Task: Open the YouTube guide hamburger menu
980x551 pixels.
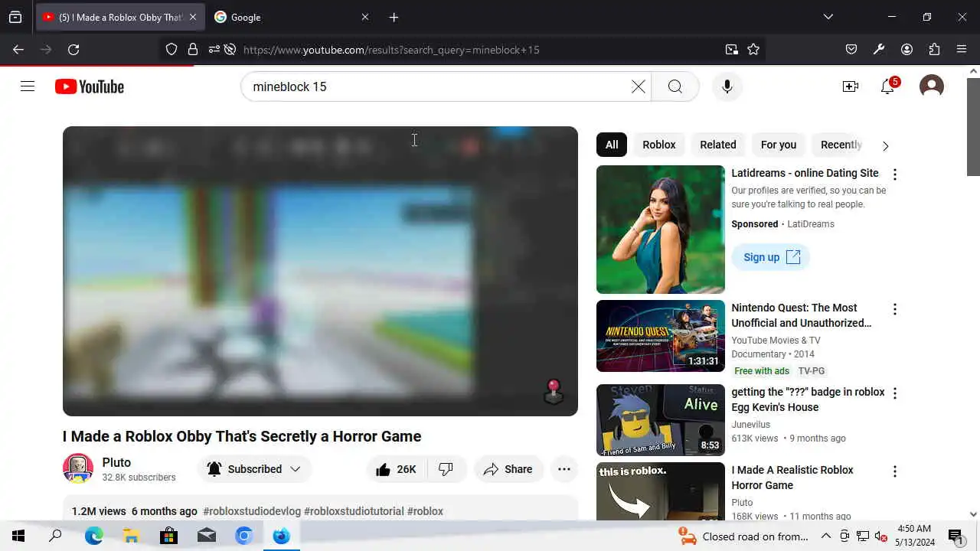Action: [x=28, y=86]
